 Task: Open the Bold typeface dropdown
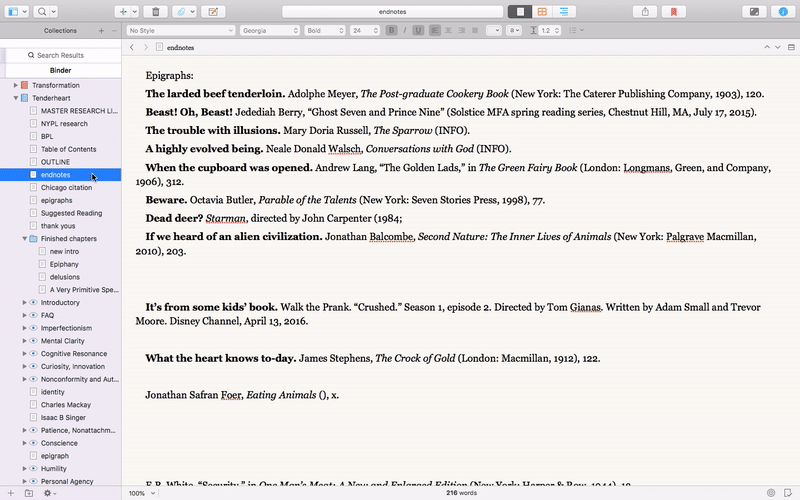point(325,31)
